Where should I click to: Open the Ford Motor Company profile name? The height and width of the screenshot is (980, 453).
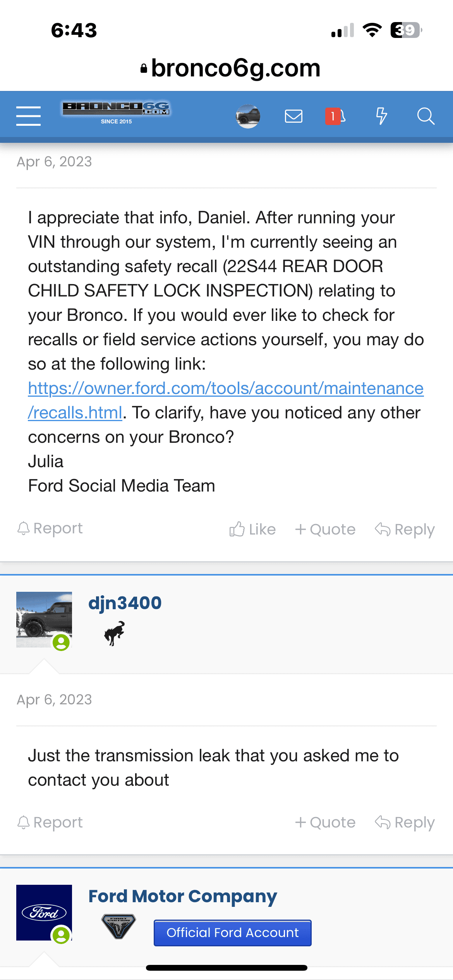click(x=183, y=896)
